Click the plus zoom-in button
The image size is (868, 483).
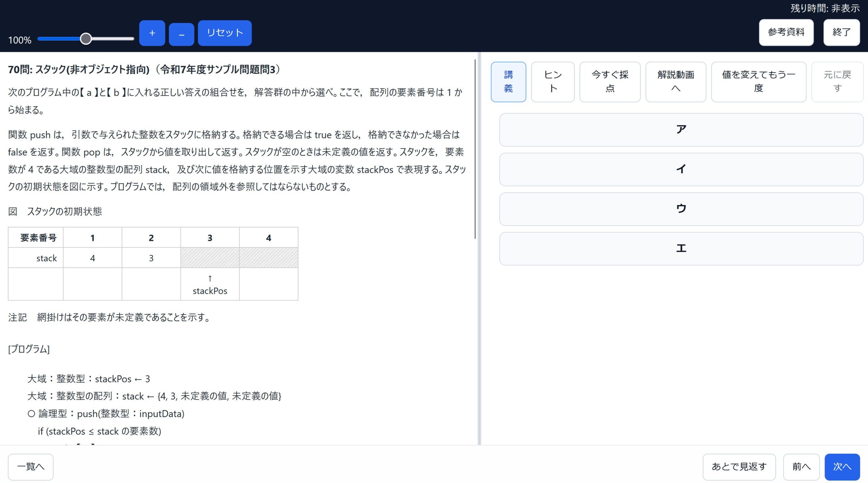pyautogui.click(x=152, y=33)
